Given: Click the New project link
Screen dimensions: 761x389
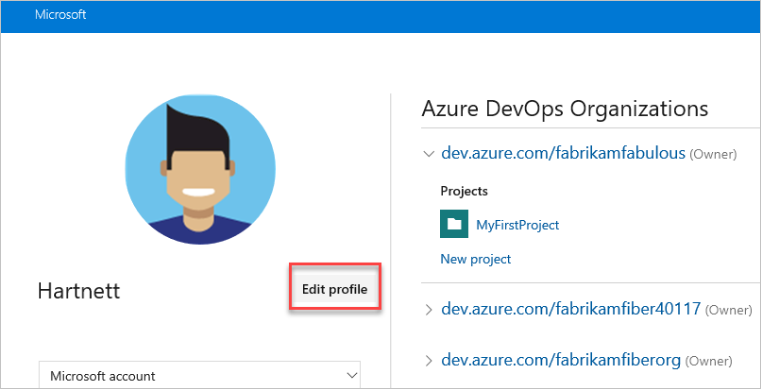Looking at the screenshot, I should tap(476, 259).
